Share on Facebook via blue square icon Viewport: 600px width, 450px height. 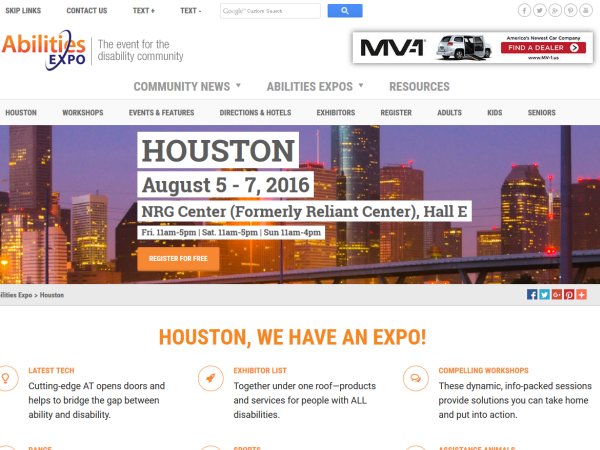coord(532,294)
